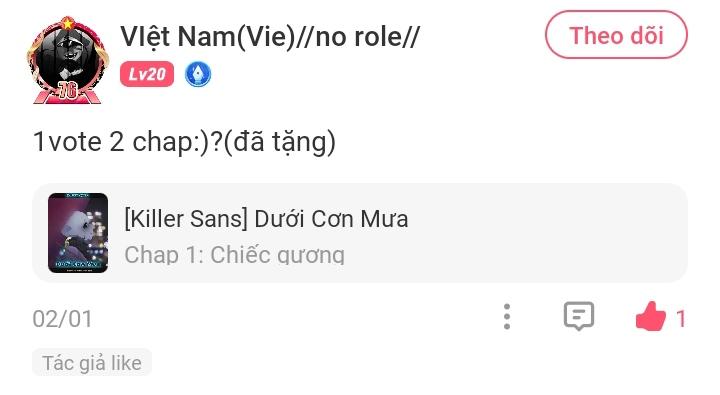Screen dimensions: 720x395
Task: Open the Killer Sans book cover thumbnail
Action: (78, 233)
